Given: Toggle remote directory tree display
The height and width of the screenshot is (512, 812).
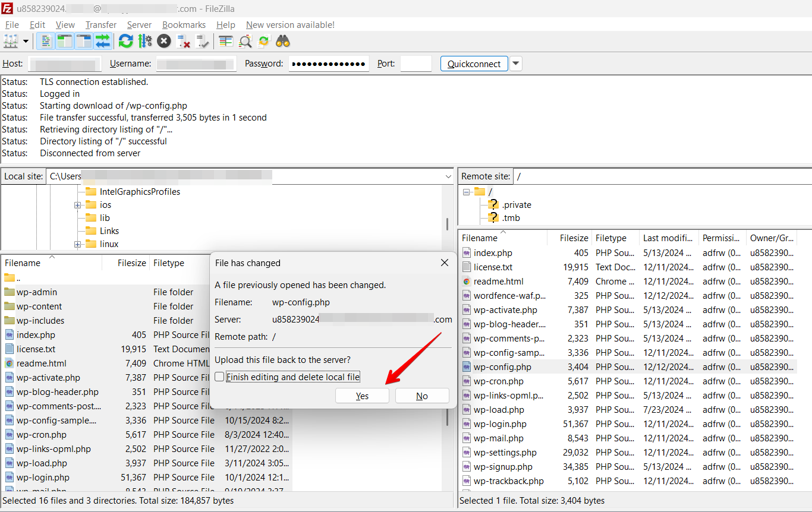Looking at the screenshot, I should pyautogui.click(x=84, y=42).
